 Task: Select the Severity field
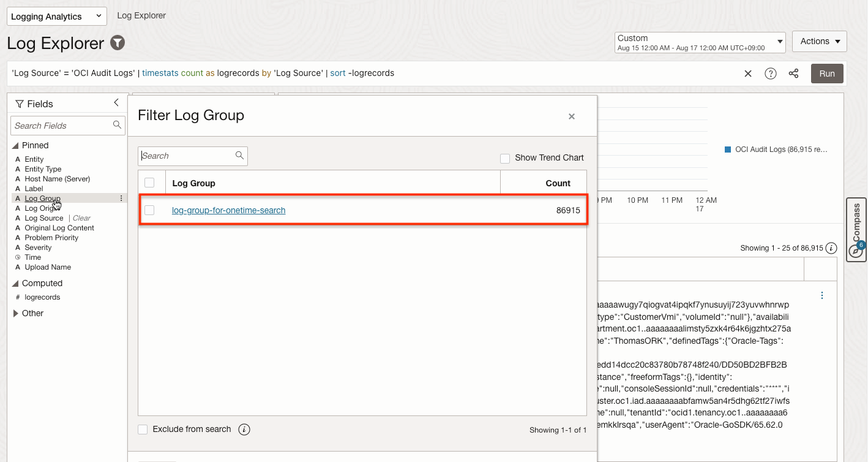click(x=38, y=248)
